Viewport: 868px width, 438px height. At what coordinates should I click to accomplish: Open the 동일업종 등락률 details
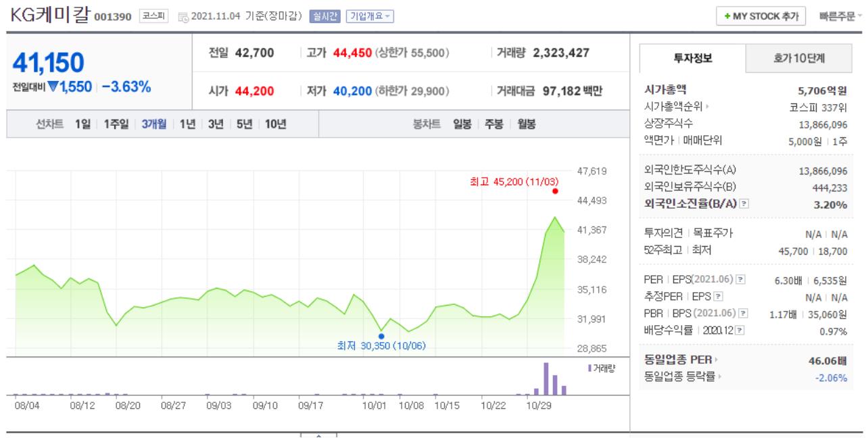(683, 376)
